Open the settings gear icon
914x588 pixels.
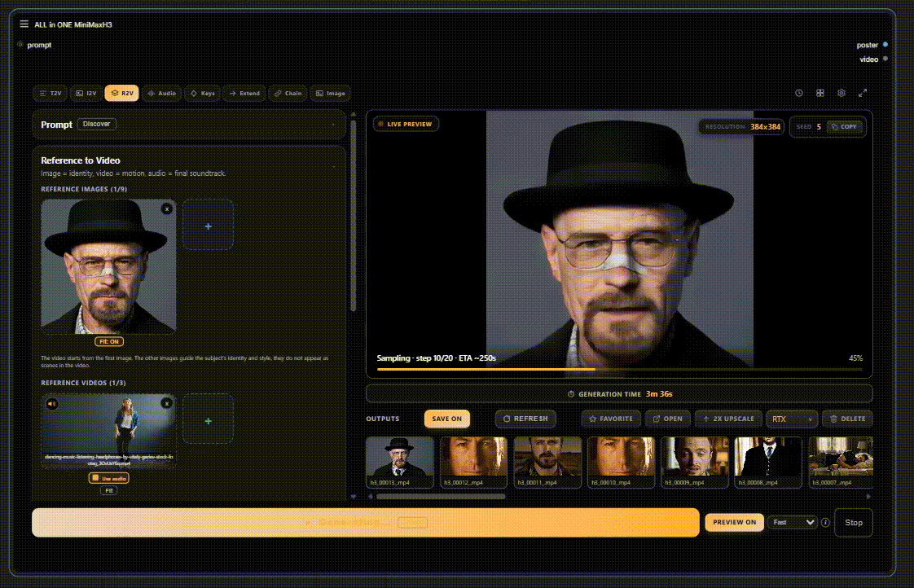coord(841,93)
